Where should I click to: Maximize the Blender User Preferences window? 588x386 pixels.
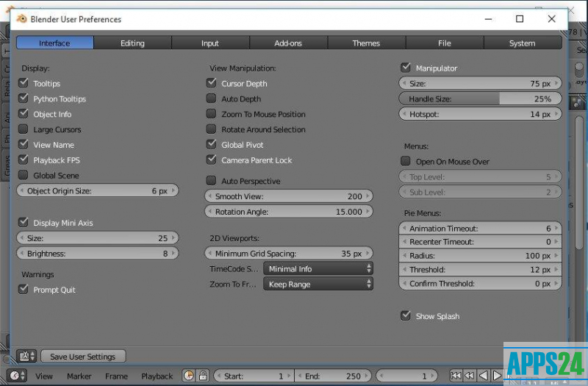[520, 19]
